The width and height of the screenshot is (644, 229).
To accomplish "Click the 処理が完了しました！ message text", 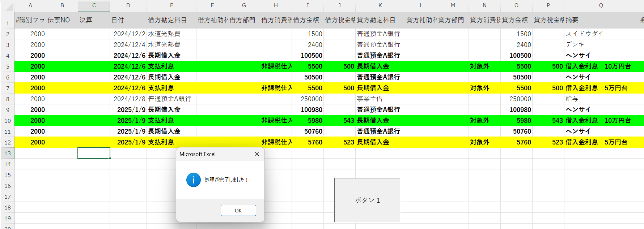I will [x=226, y=180].
